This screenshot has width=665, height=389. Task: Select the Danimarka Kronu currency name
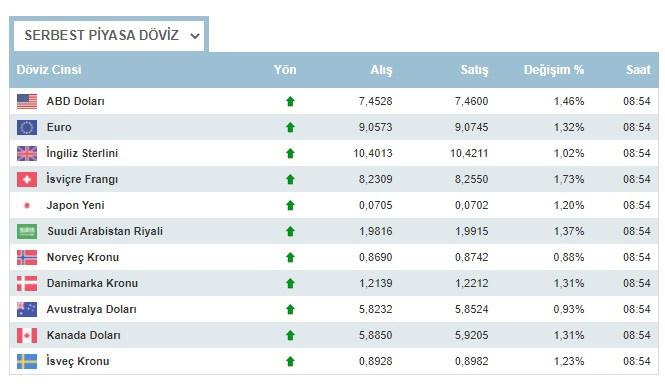tap(92, 283)
